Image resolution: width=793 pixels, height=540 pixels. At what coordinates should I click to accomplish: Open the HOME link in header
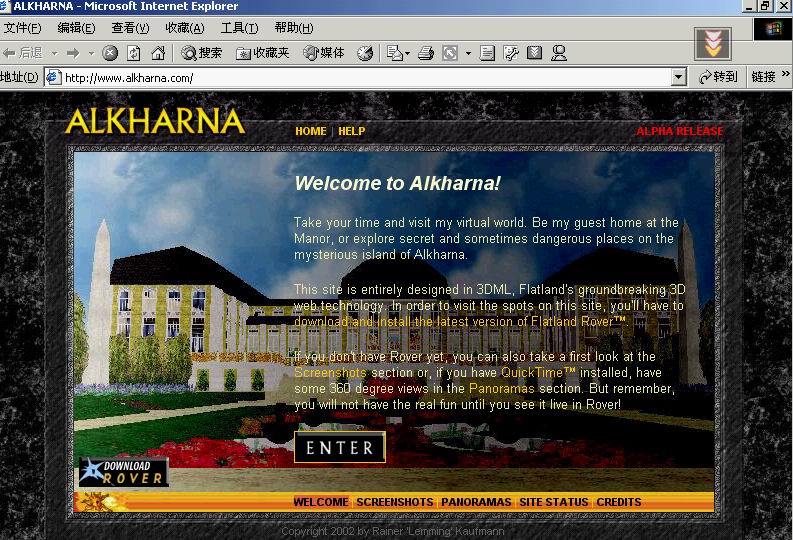[x=311, y=131]
